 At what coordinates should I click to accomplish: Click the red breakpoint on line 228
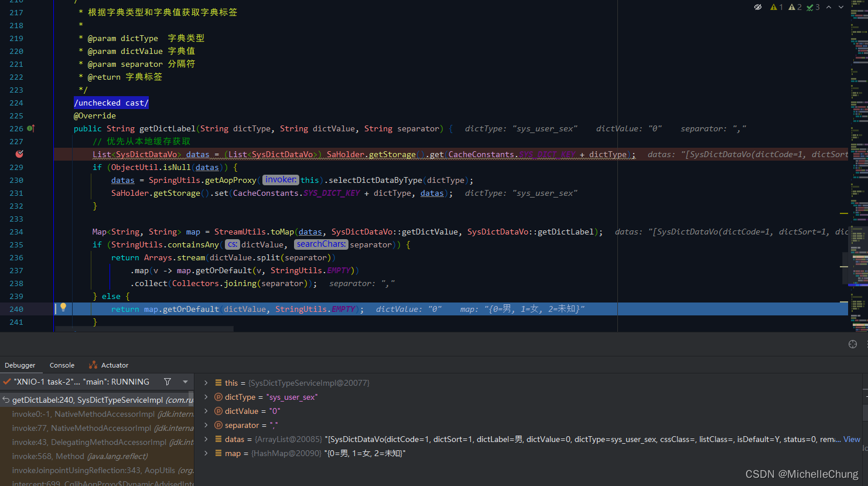pyautogui.click(x=20, y=154)
